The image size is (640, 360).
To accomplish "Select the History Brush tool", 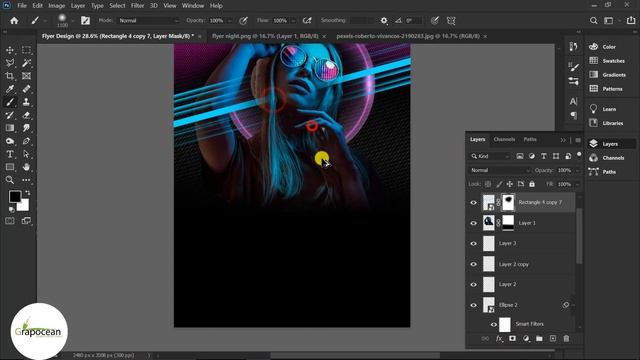I will click(10, 115).
